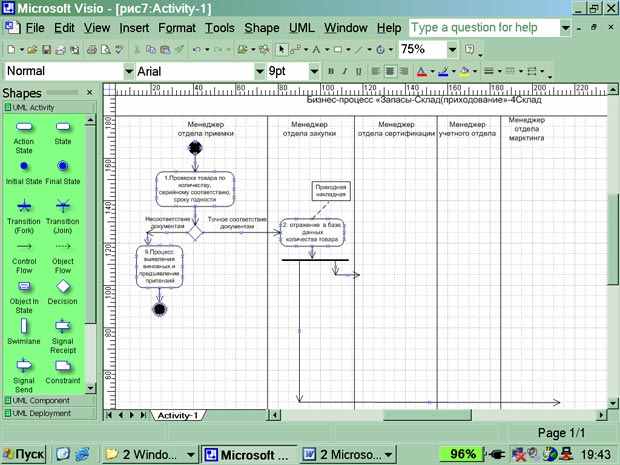Image resolution: width=620 pixels, height=465 pixels.
Task: Pick the Action State shape
Action: [x=24, y=136]
